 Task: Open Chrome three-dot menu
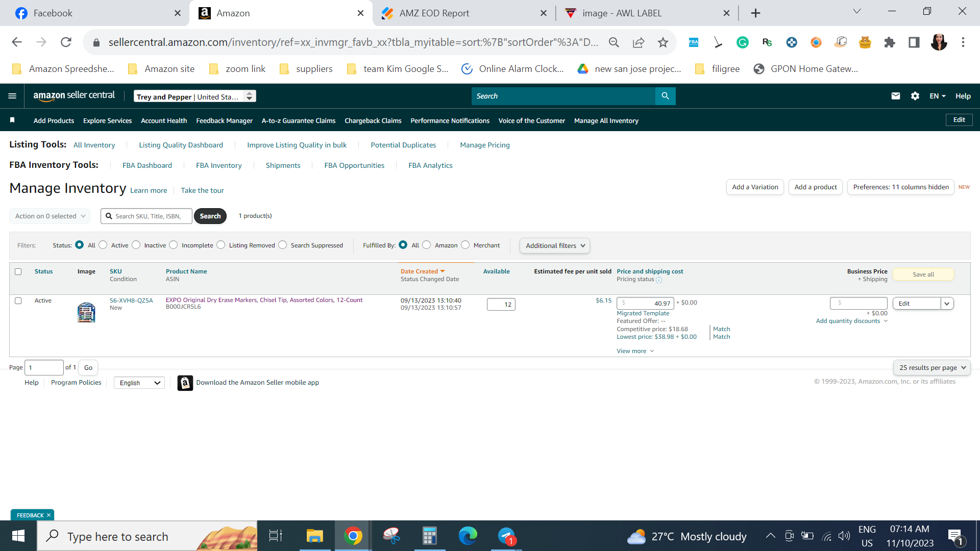click(963, 42)
